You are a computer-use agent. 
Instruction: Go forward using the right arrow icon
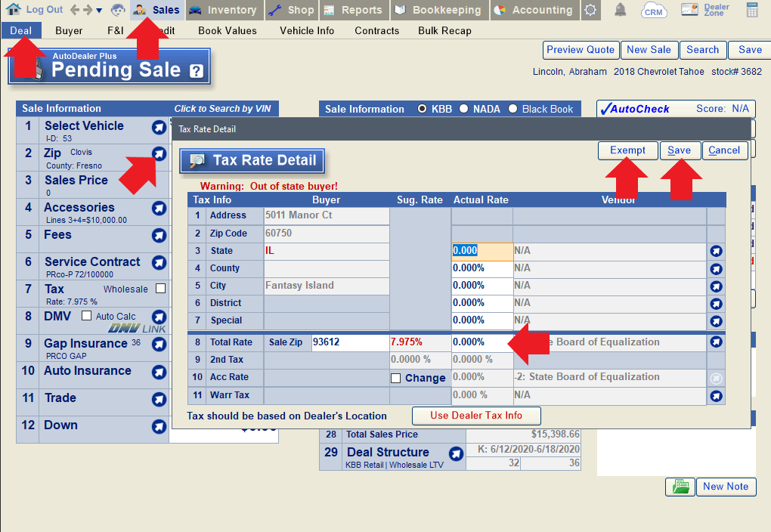pos(88,9)
